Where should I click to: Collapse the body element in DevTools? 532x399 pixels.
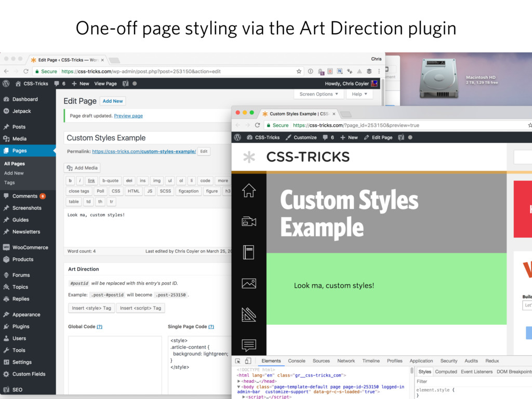coord(239,387)
